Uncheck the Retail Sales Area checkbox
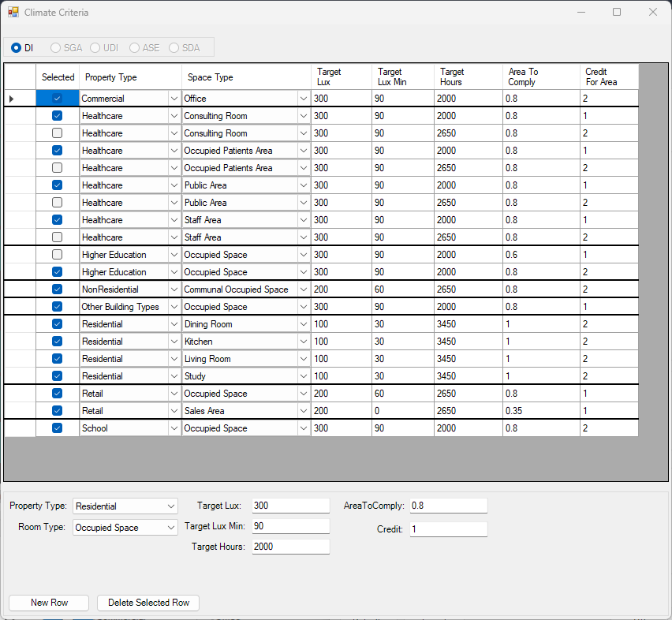 click(57, 411)
